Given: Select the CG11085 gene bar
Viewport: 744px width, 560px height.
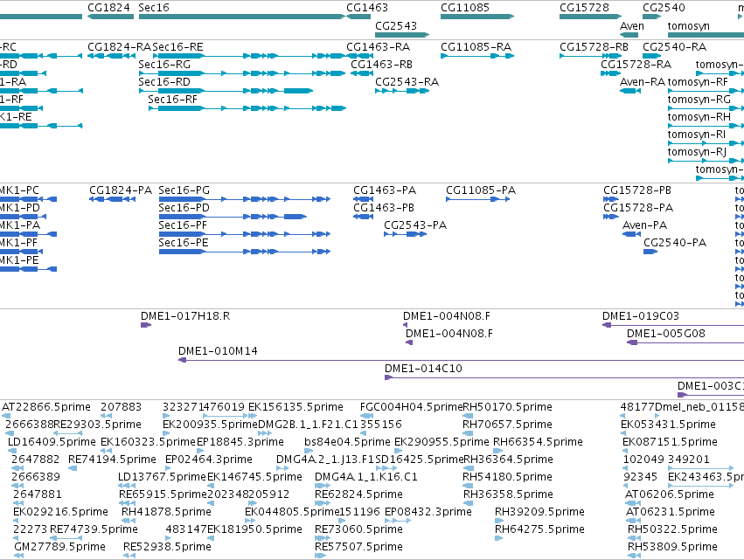Looking at the screenshot, I should click(477, 17).
